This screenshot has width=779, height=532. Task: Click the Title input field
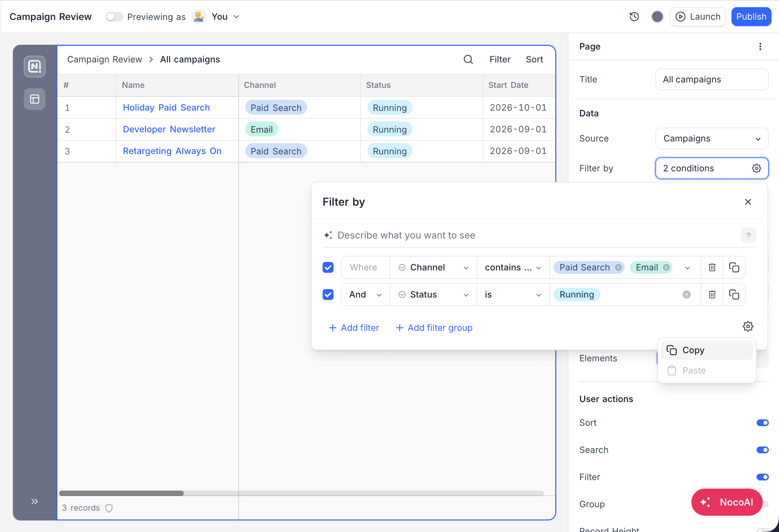[x=712, y=79]
